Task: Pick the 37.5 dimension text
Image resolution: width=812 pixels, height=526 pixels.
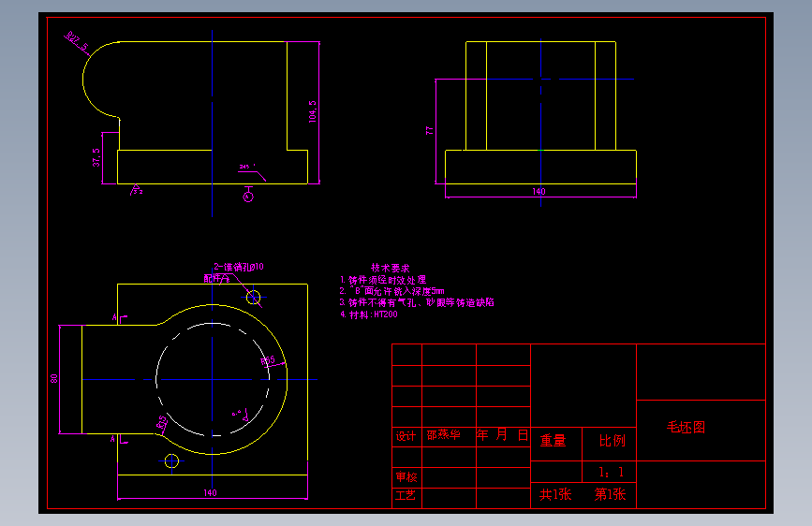Action: pyautogui.click(x=96, y=157)
